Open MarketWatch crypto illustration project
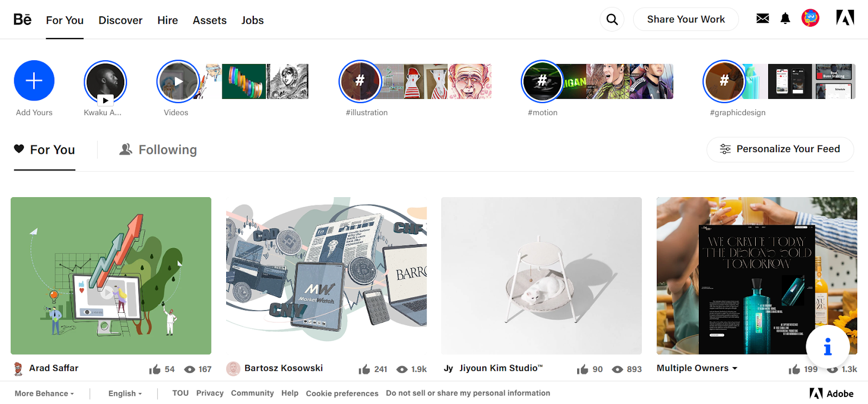 [327, 276]
